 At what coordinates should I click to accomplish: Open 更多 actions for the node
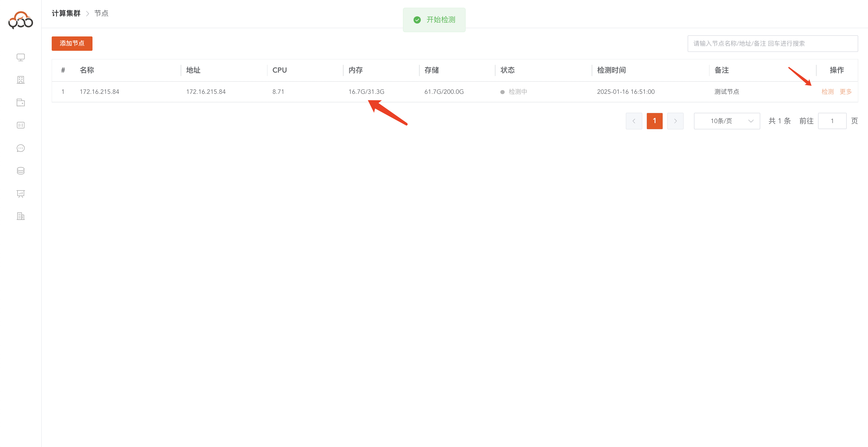[x=845, y=92]
